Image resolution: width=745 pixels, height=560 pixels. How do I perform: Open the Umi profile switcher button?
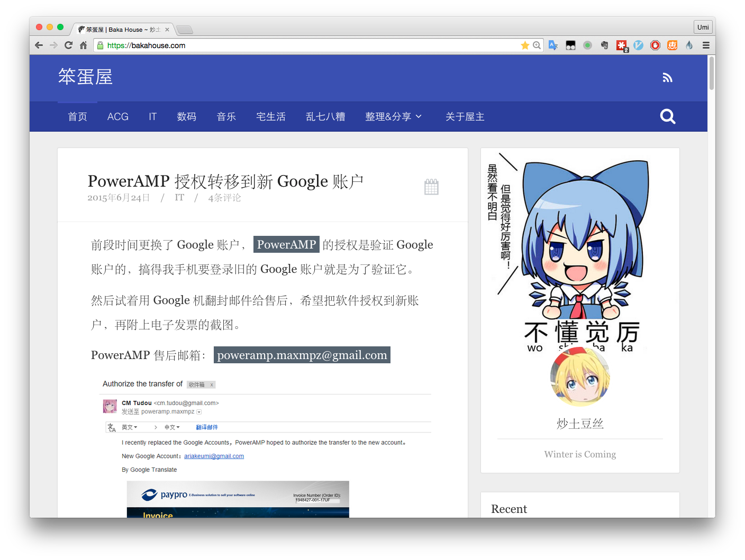(703, 27)
